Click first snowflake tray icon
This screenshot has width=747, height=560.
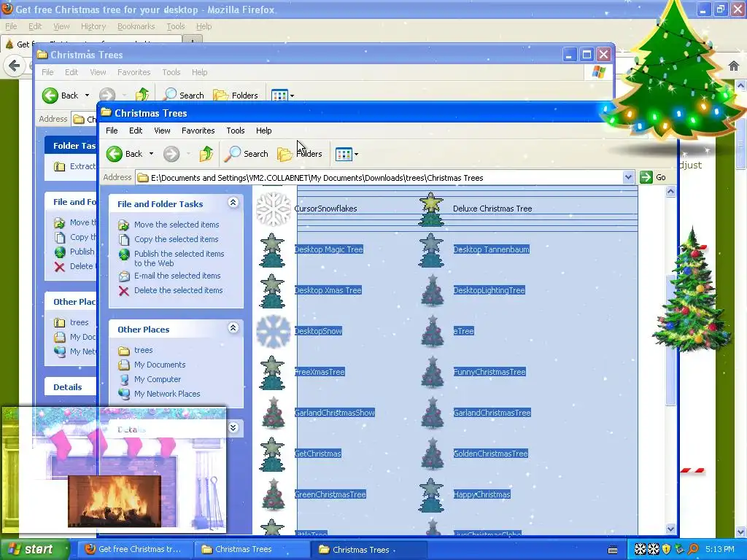tap(640, 549)
